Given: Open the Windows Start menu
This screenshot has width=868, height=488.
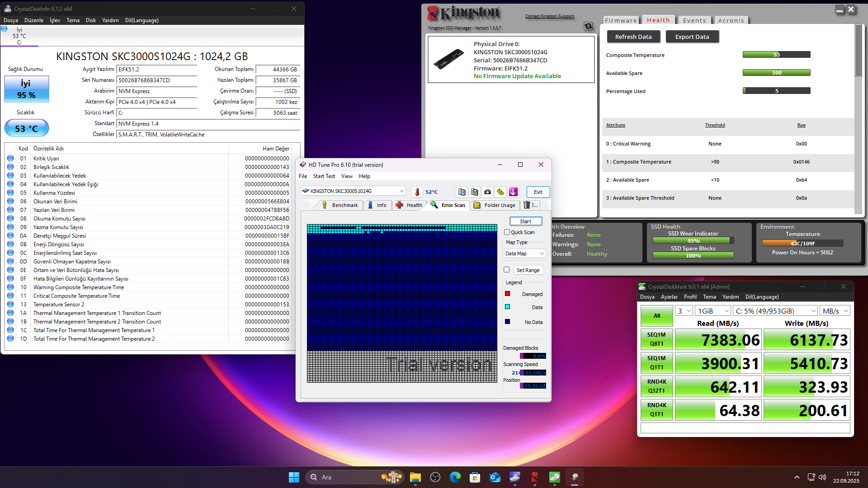Looking at the screenshot, I should click(x=294, y=477).
